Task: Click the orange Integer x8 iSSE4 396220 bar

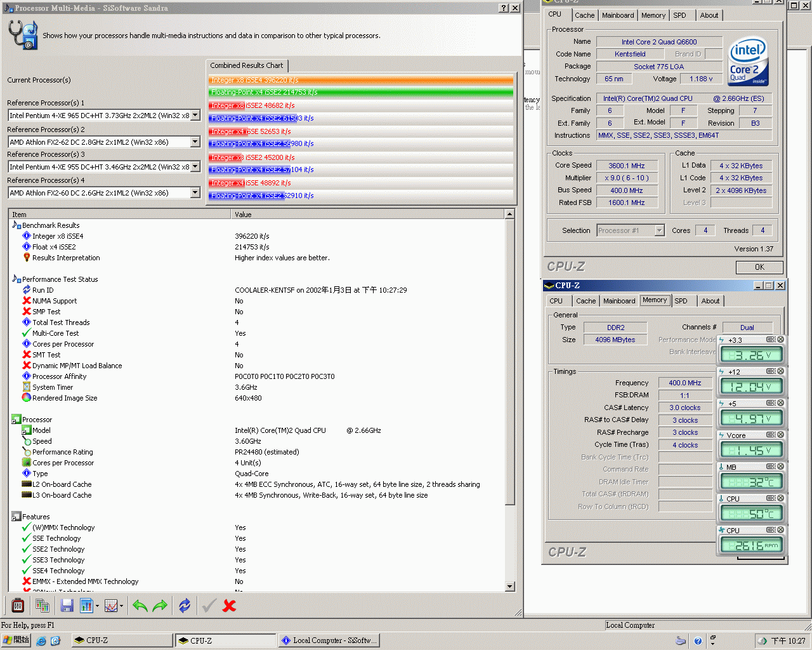Action: point(361,80)
